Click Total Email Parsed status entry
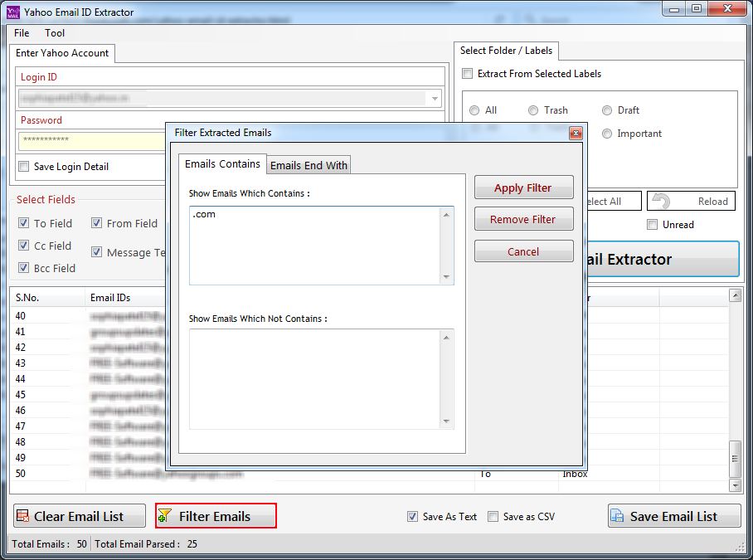 click(x=145, y=543)
